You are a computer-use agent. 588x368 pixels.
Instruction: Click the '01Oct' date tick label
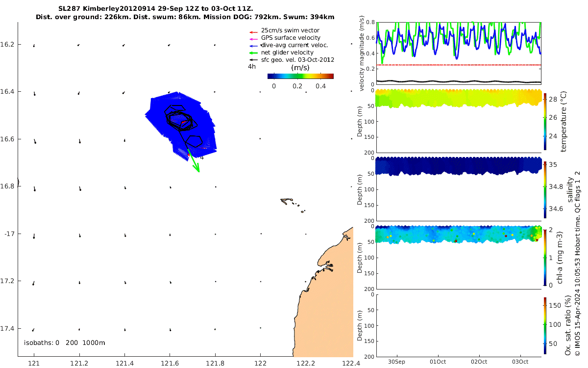[x=438, y=362]
